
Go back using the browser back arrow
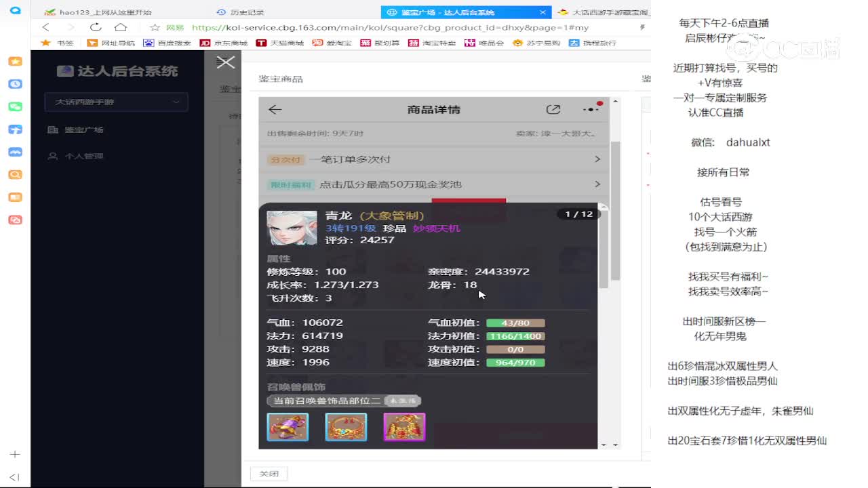(45, 27)
